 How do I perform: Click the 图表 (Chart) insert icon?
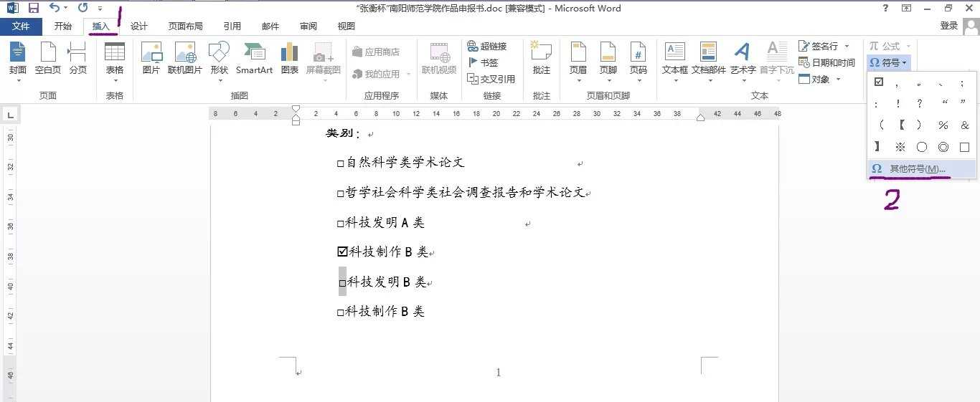pos(290,59)
